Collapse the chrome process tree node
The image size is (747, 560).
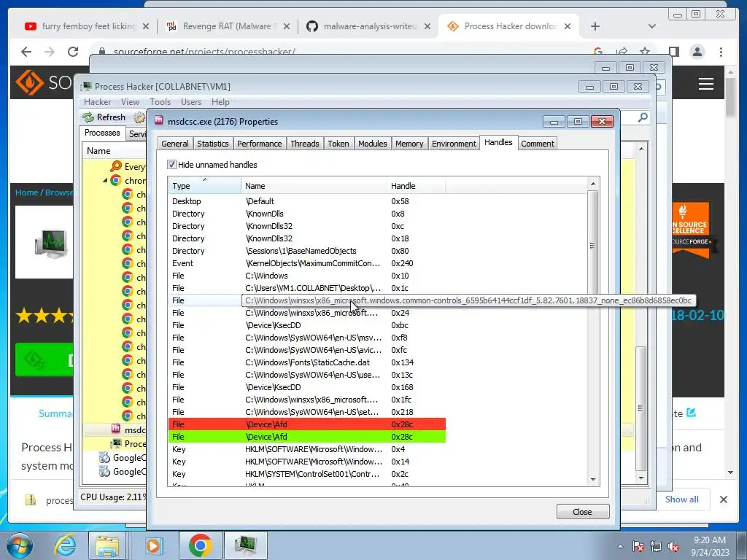(x=105, y=181)
